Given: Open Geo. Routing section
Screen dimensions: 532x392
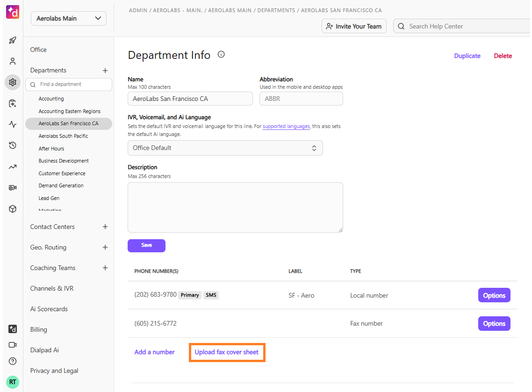Looking at the screenshot, I should 48,247.
